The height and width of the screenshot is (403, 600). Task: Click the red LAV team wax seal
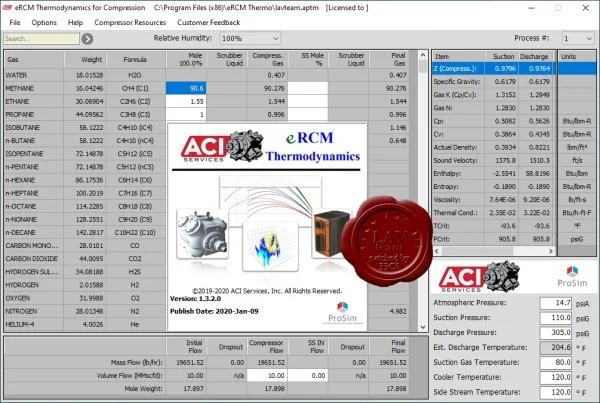[x=387, y=241]
